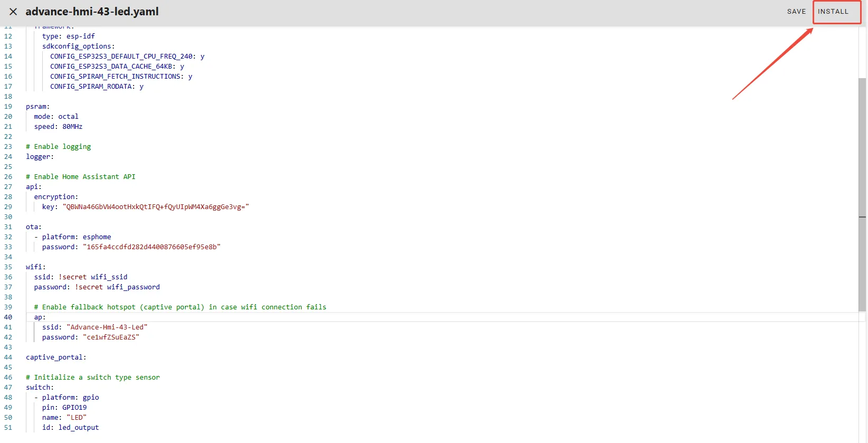Click the '# Enable logging' comment

[x=58, y=147]
